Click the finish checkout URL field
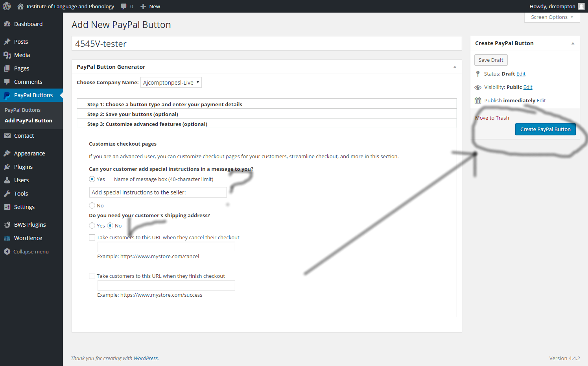 (166, 285)
